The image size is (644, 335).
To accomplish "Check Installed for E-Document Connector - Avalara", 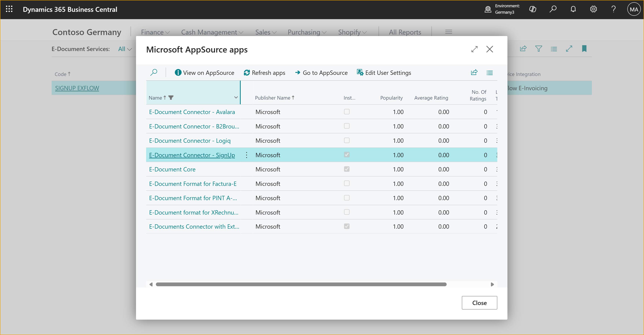I will pyautogui.click(x=346, y=112).
